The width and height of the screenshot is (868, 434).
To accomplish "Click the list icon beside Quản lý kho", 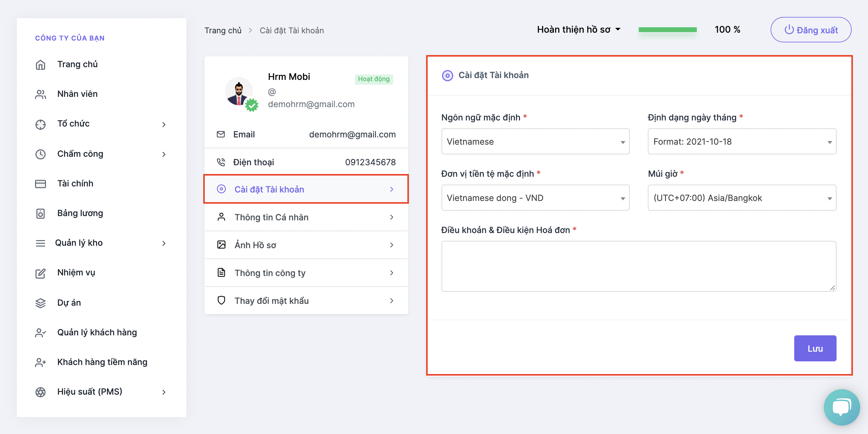I will point(41,243).
